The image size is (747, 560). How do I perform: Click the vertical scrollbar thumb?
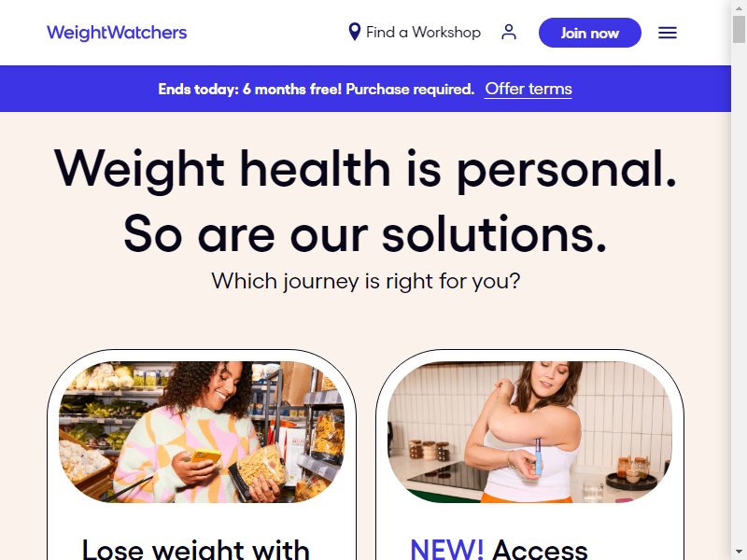point(739,29)
